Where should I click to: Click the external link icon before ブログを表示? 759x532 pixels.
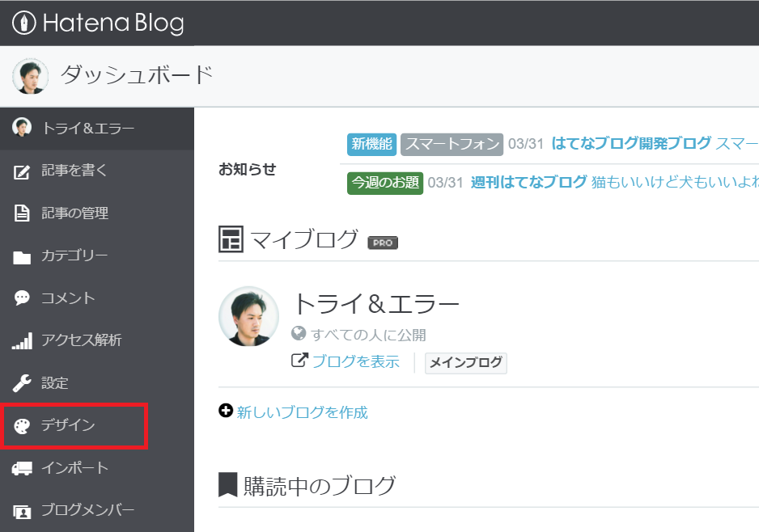coord(299,361)
